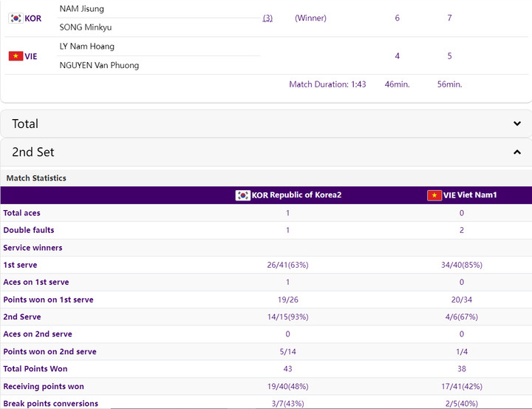Click the Match Duration 1:43 text

coord(327,84)
